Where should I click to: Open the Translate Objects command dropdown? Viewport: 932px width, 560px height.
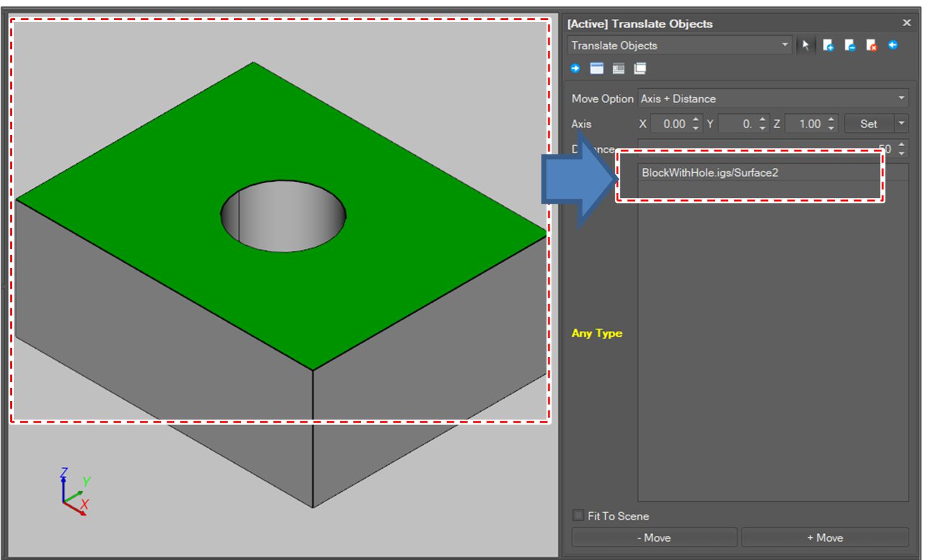tap(784, 45)
